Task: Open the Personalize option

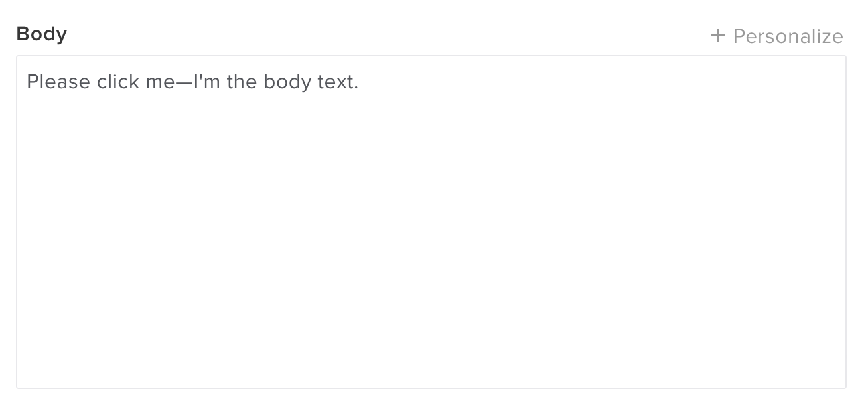Action: pos(777,36)
